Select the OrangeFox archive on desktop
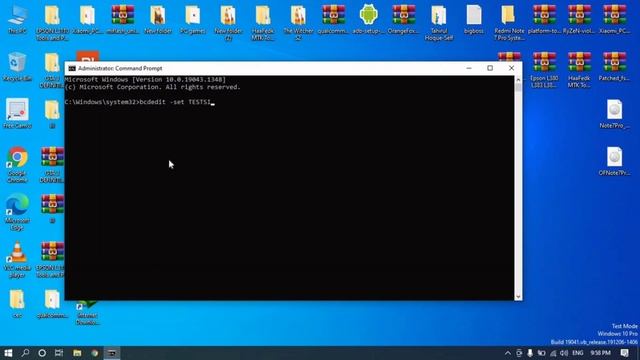The image size is (640, 360). pos(403,19)
